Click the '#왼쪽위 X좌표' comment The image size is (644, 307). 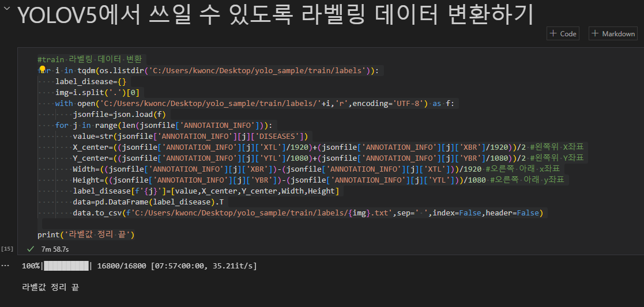pos(556,147)
